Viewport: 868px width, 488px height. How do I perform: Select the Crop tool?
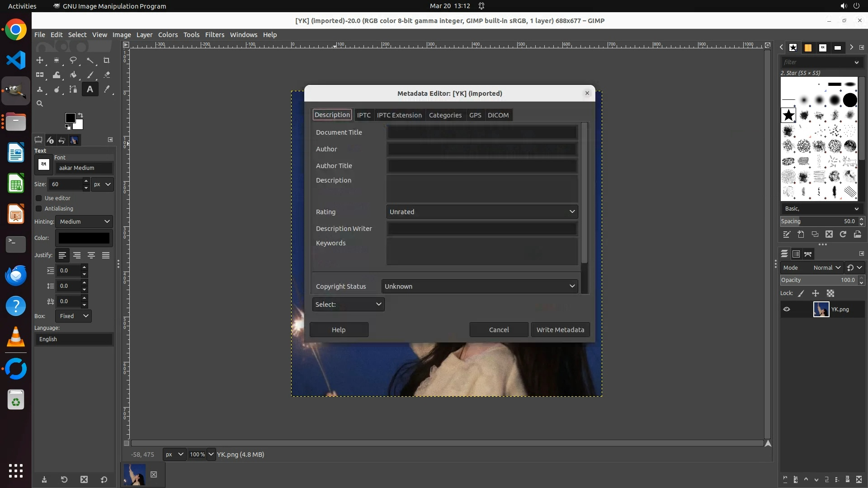click(x=106, y=60)
